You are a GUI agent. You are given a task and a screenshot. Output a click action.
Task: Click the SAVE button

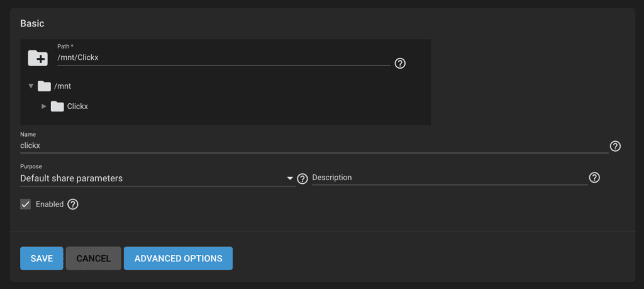(x=42, y=259)
